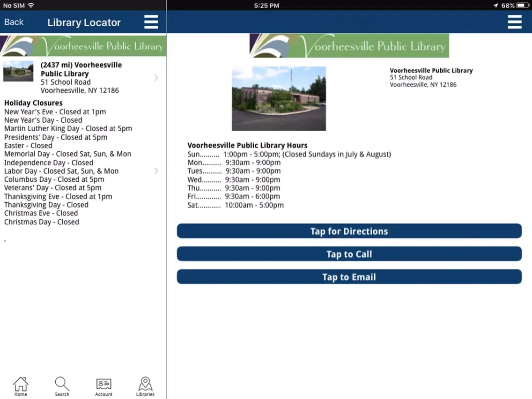
Task: Open the Search tab
Action: point(62,386)
